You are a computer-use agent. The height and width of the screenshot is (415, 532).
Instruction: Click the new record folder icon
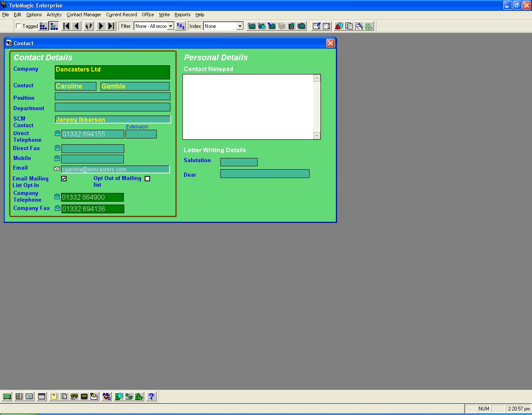point(251,26)
